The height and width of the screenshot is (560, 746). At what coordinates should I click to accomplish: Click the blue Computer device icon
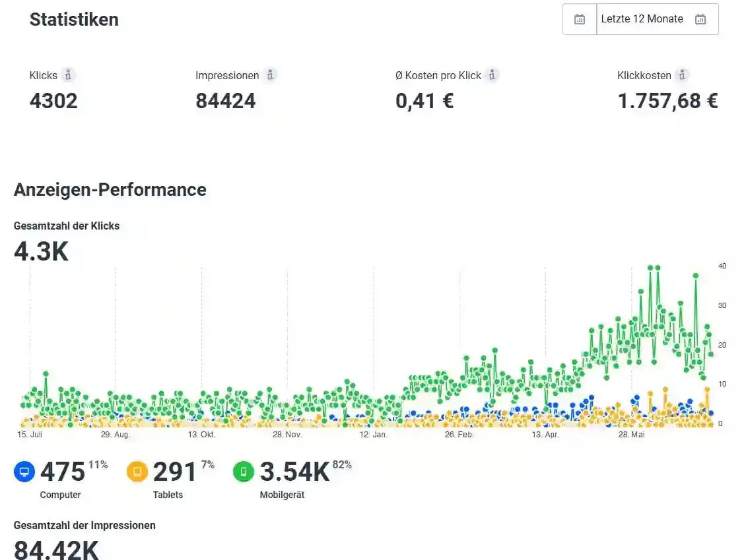[24, 472]
